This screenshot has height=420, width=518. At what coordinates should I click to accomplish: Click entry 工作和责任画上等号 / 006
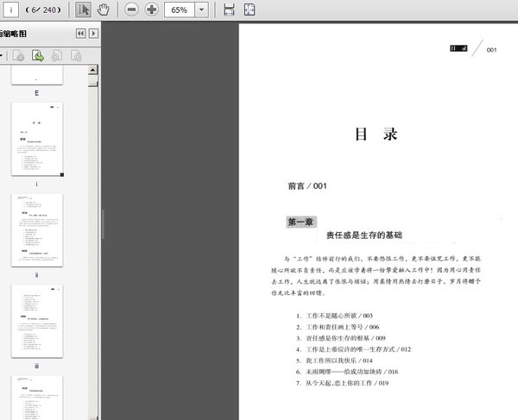click(338, 327)
